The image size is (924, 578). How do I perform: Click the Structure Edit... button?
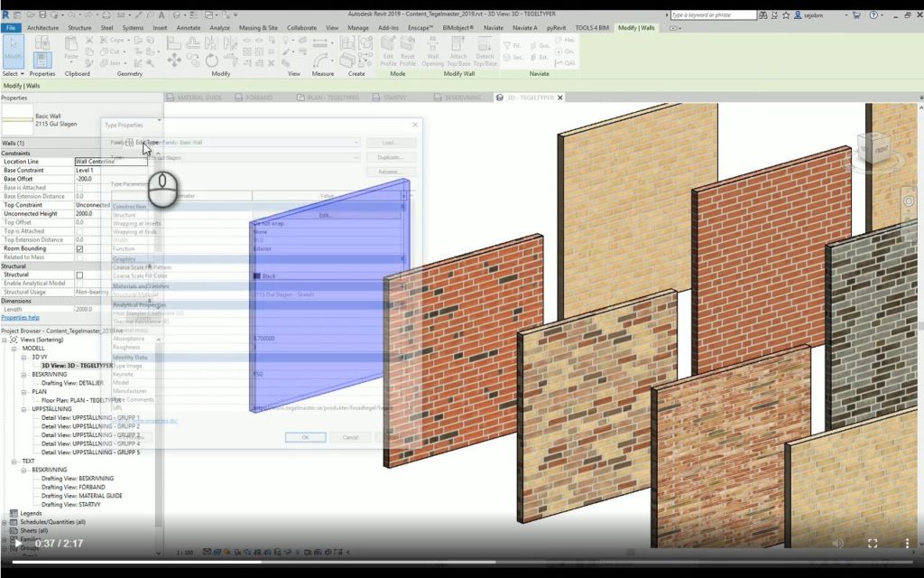click(x=326, y=215)
